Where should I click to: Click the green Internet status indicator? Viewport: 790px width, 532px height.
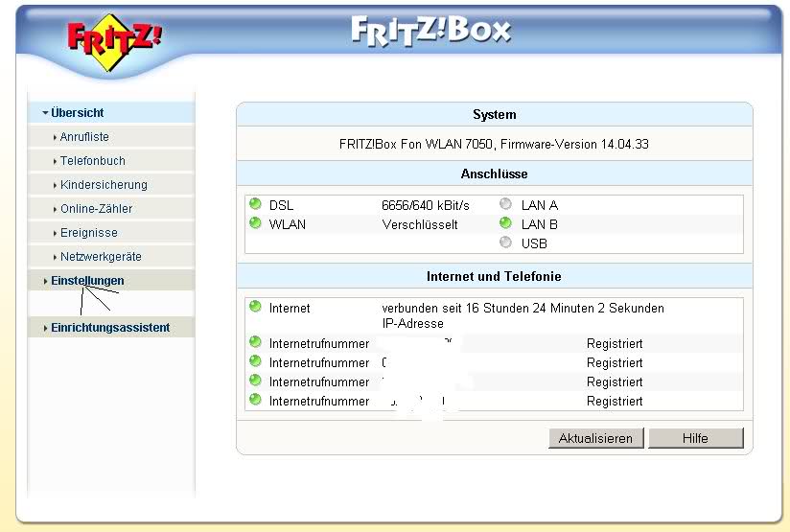pos(255,307)
